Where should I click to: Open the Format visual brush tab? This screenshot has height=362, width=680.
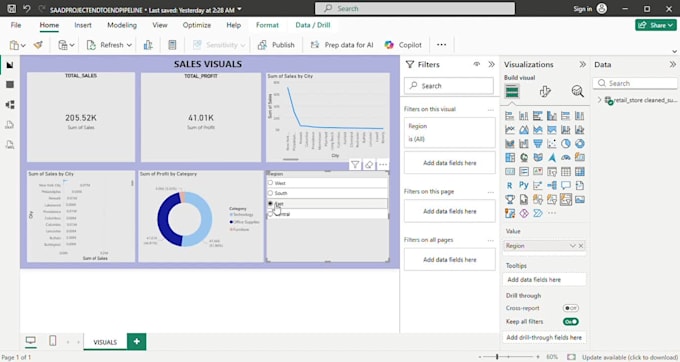click(x=545, y=91)
